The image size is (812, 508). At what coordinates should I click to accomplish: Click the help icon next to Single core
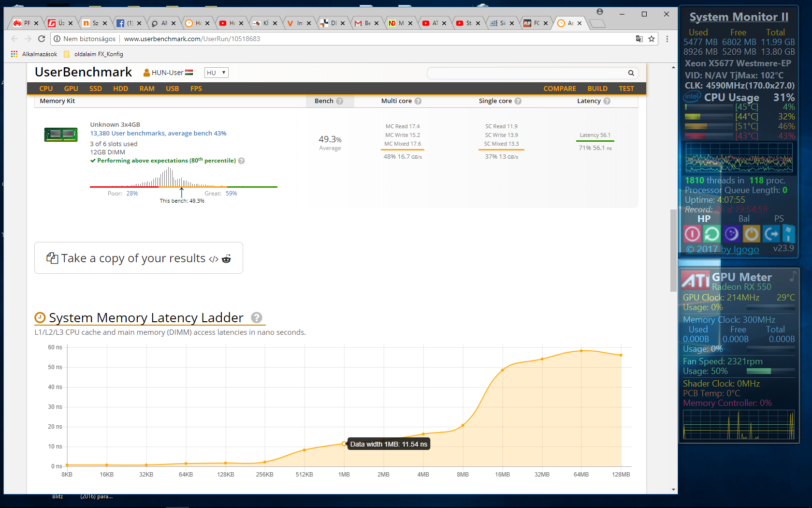(x=518, y=101)
